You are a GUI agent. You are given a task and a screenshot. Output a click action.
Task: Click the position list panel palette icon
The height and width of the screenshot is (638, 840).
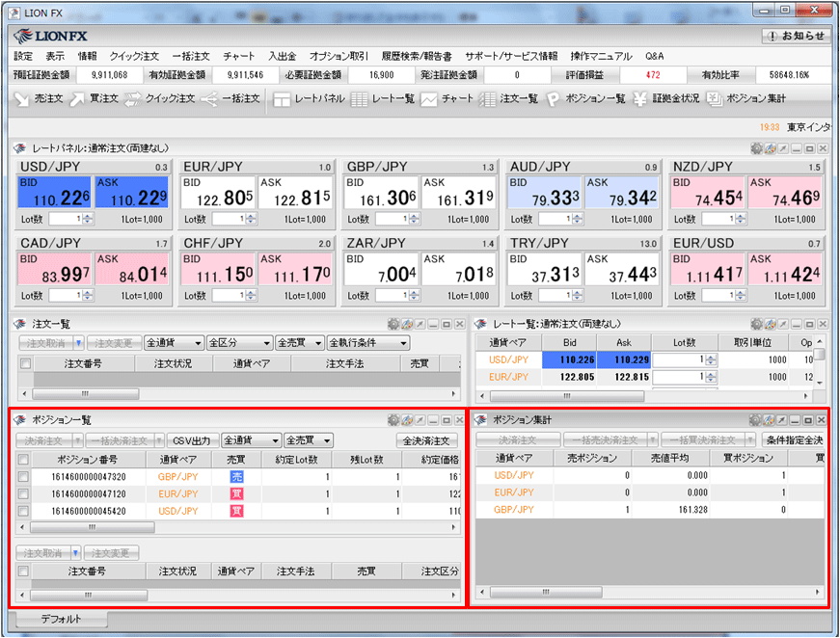tap(407, 420)
